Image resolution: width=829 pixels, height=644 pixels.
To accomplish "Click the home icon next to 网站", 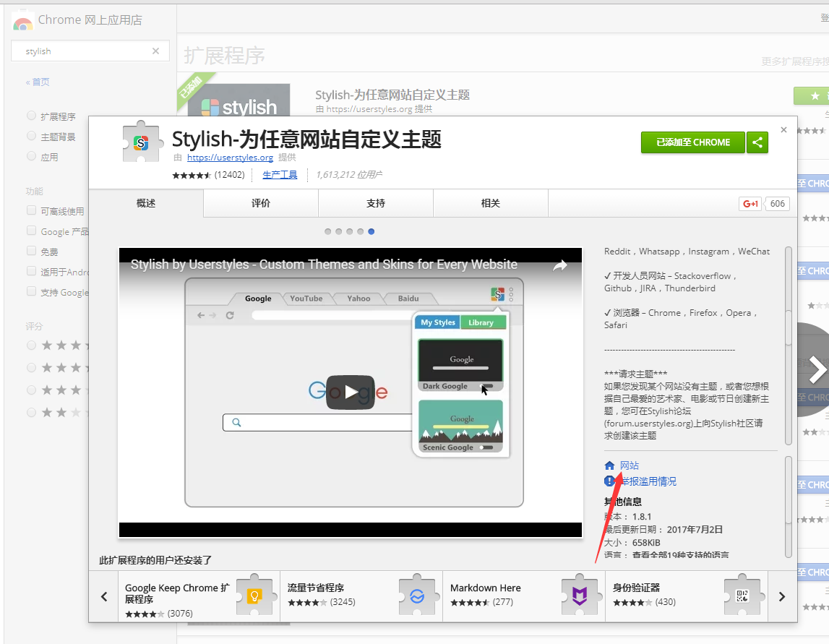I will 609,465.
